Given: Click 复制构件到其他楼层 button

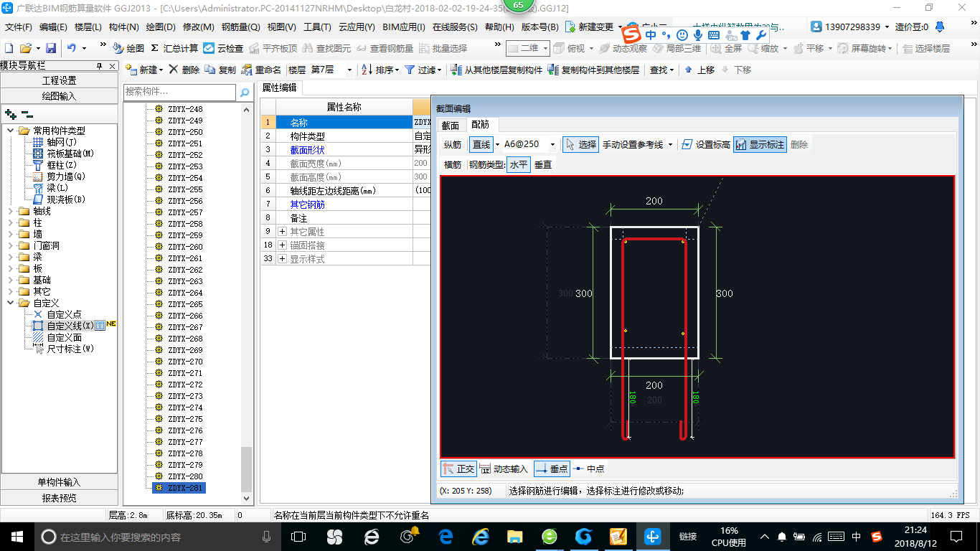Looking at the screenshot, I should click(x=593, y=70).
